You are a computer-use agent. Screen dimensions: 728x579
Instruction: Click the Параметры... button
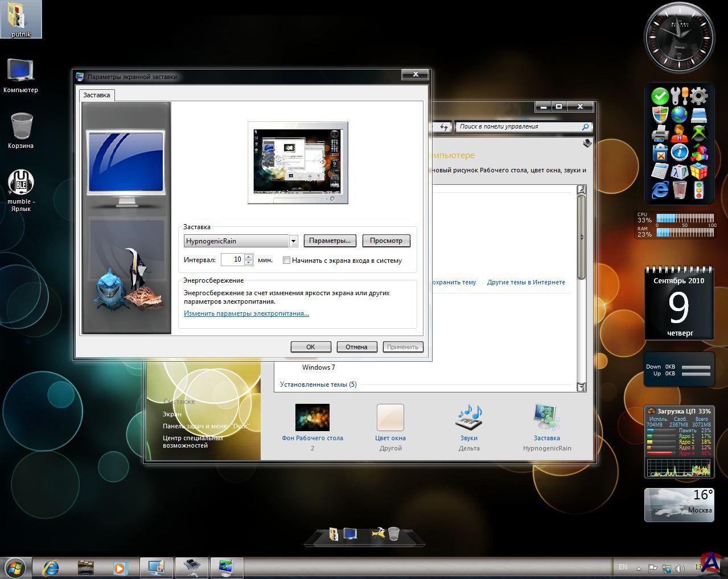(330, 241)
